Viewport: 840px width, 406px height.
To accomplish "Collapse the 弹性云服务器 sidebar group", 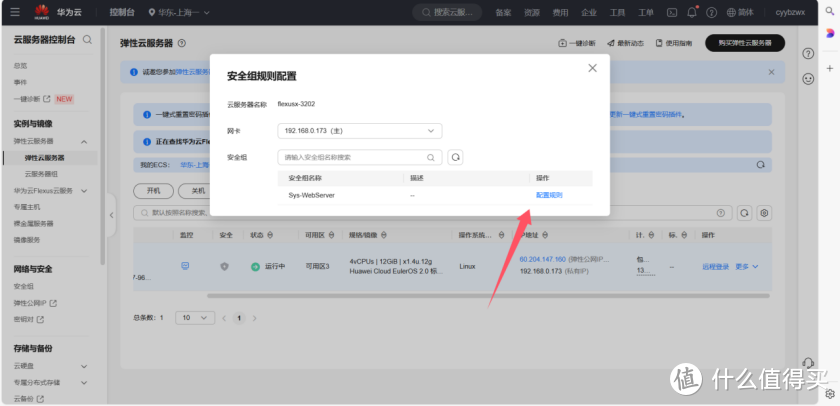I will click(x=84, y=142).
